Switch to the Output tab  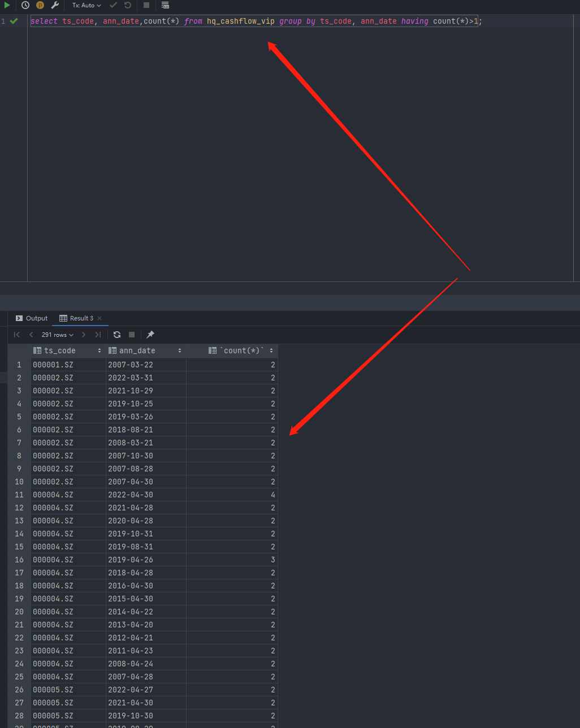click(x=32, y=318)
